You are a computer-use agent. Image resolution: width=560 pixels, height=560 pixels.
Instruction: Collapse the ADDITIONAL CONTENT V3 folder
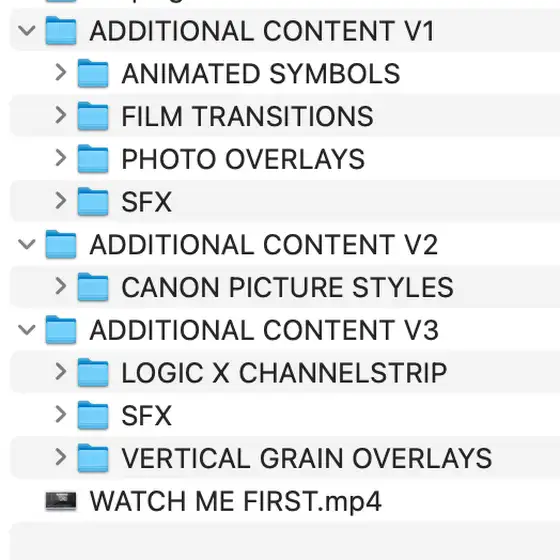point(27,330)
